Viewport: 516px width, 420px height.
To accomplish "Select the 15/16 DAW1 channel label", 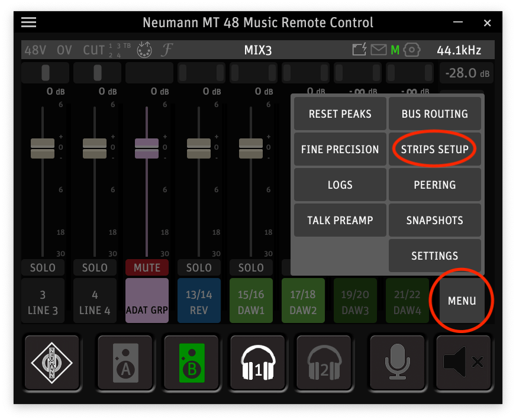I will 251,301.
